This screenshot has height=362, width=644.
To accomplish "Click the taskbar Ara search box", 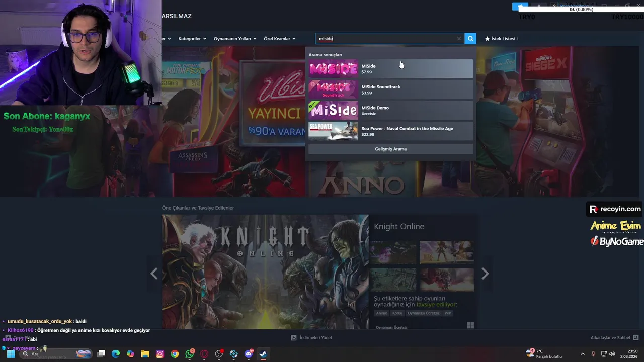I will point(56,354).
